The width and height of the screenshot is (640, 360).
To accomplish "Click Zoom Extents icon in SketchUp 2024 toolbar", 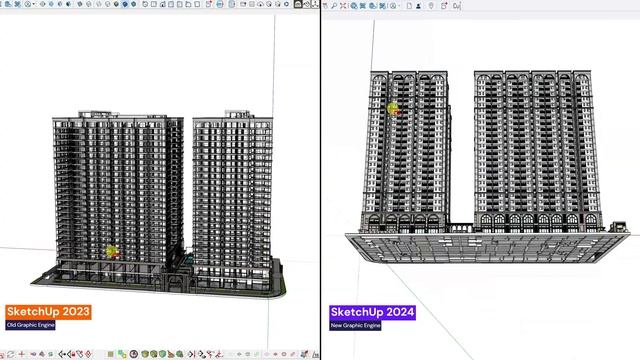I will (x=343, y=6).
